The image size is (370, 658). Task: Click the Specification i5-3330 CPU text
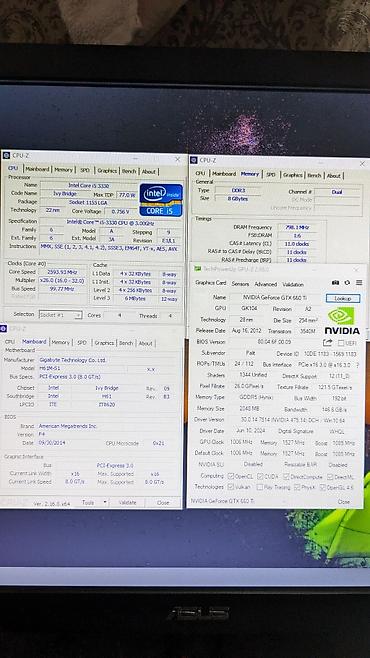point(111,221)
